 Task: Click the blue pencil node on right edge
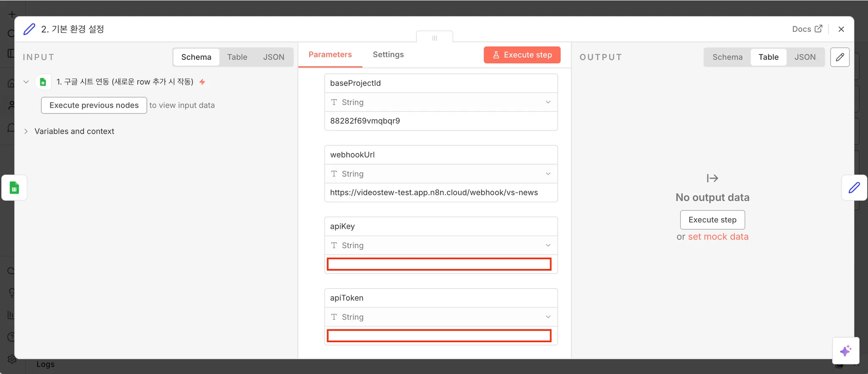tap(854, 188)
